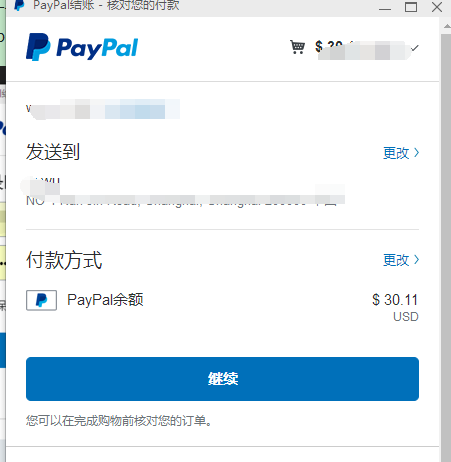The image size is (451, 462).
Task: Click the PayPal icon in the title bar
Action: click(x=20, y=5)
